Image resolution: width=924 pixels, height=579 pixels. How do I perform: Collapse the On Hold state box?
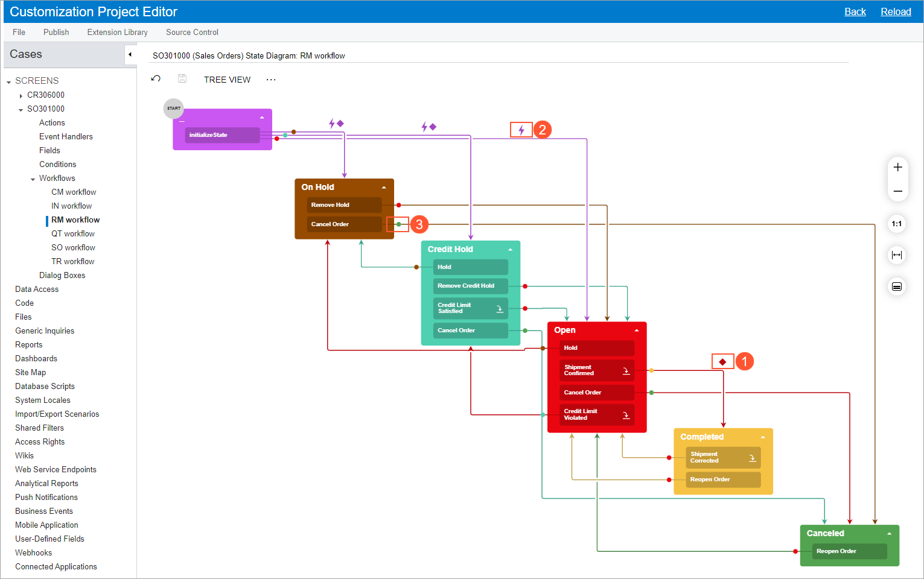[384, 188]
